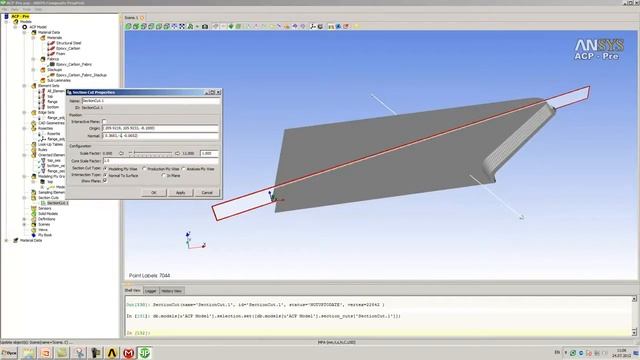Expand the bottom Material Data node

[x=7, y=240]
